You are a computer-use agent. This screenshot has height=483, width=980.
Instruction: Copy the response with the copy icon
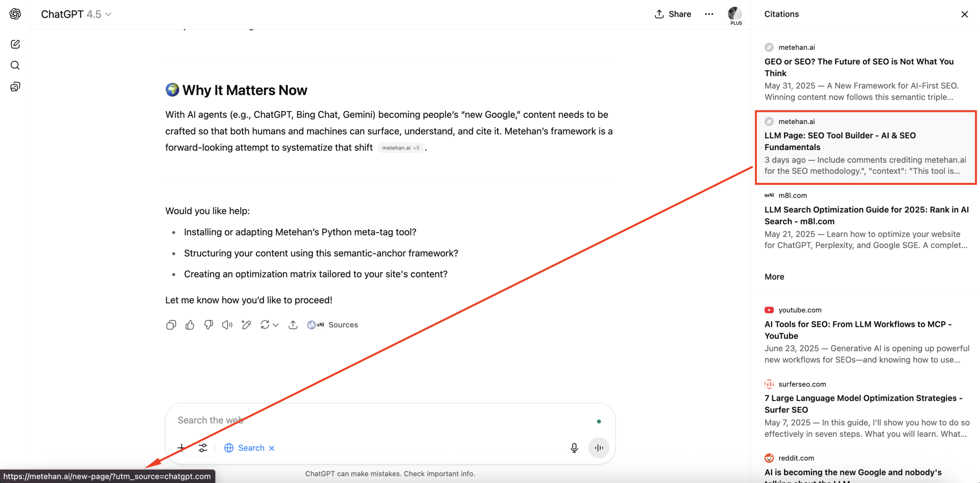[171, 325]
